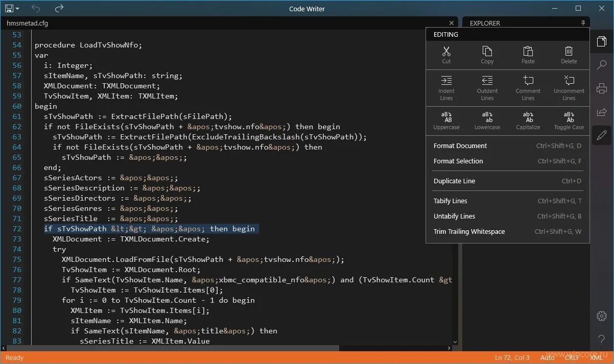Screen dimensions: 614x364
Task: Click the down scroll arrow of the vertical scrollbar
Action: (455, 342)
